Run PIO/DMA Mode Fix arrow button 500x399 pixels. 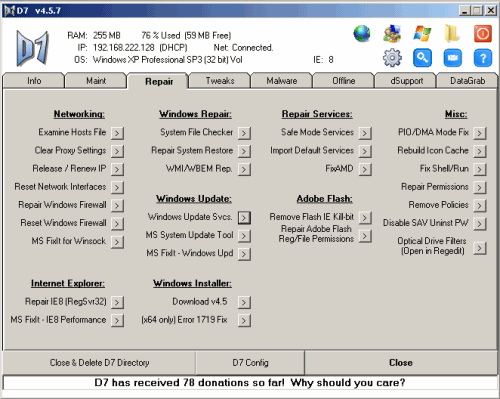pos(480,133)
